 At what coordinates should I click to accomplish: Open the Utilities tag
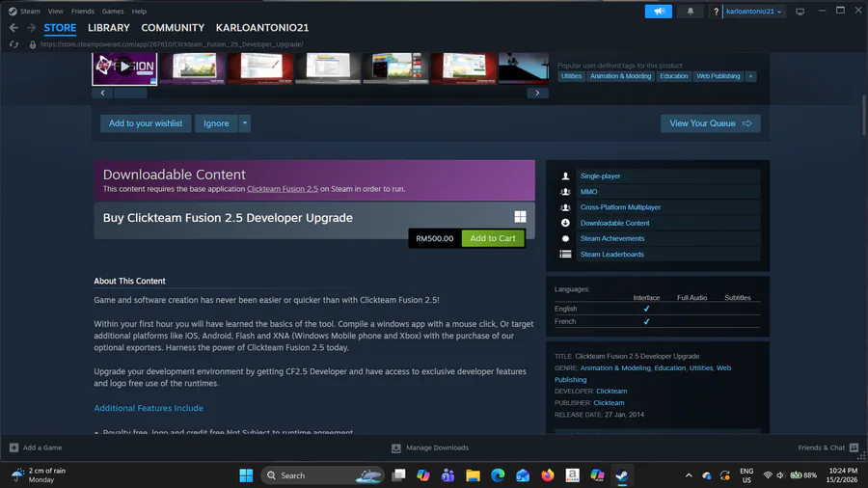click(571, 76)
